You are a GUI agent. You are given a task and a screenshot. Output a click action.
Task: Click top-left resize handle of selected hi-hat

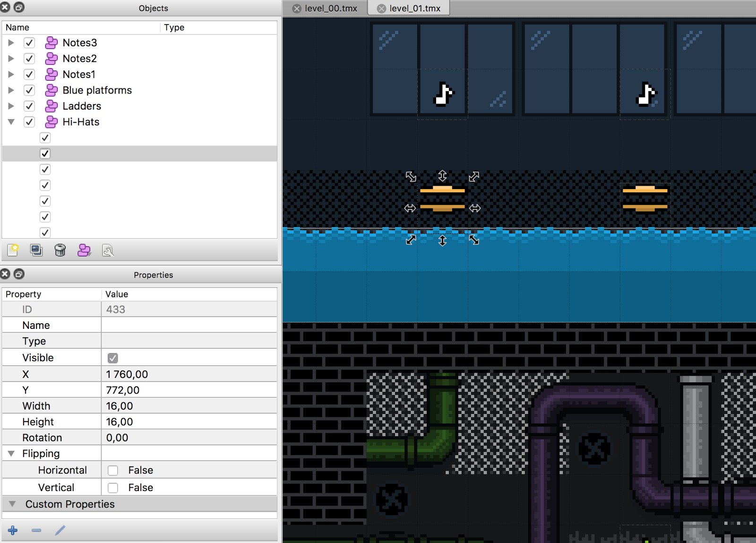point(411,177)
